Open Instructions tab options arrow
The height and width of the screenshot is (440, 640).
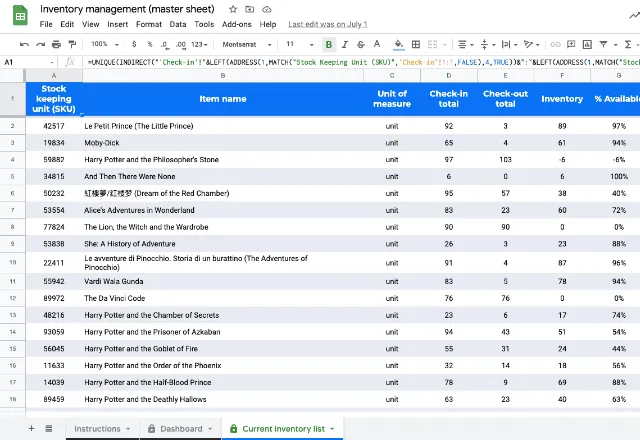[128, 429]
